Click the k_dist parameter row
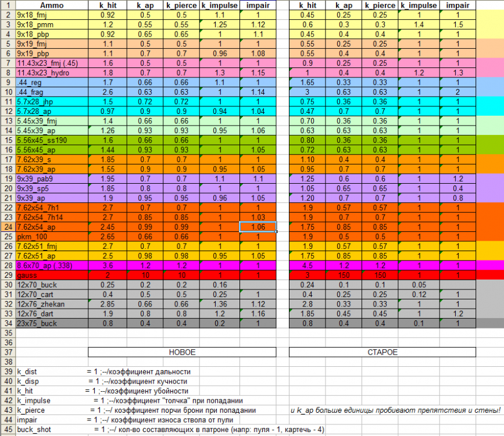The height and width of the screenshot is (436, 504). coord(104,371)
